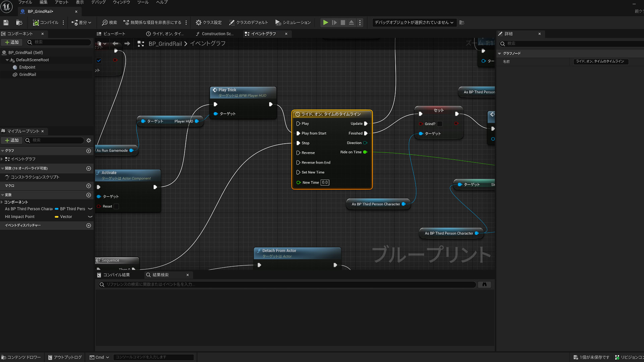Open the コンテンツ ドロワー (Content Drawer)
Screen dimensions: 644x362
[x=21, y=357]
